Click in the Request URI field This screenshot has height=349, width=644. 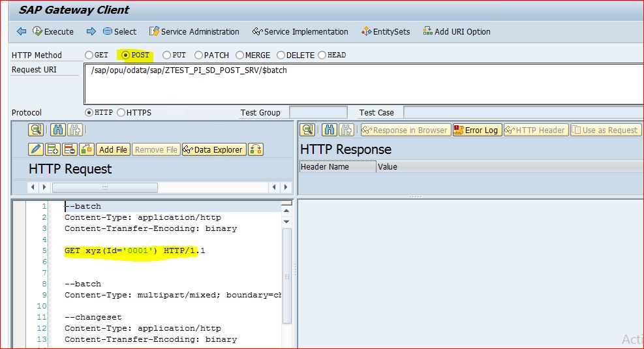tap(364, 83)
